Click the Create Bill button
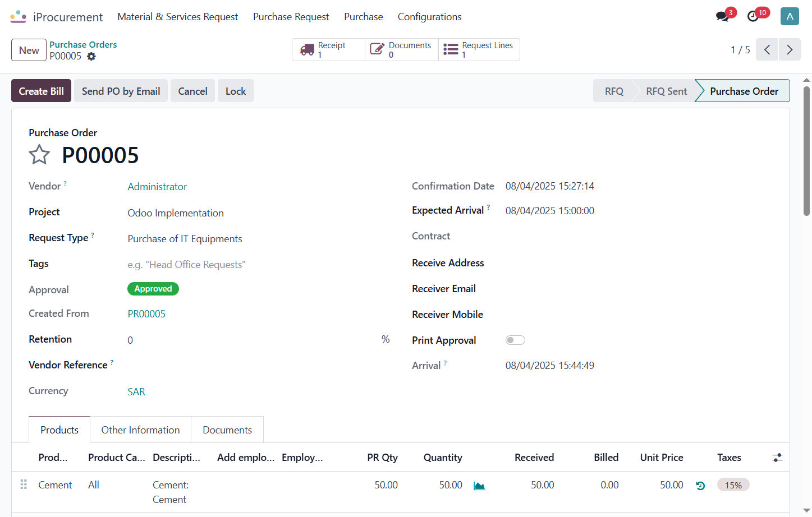The image size is (812, 517). coord(41,91)
